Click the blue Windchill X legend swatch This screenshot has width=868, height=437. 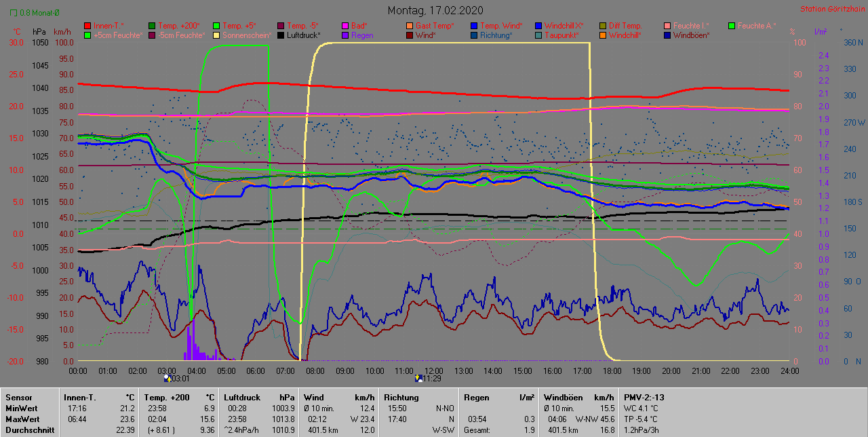tap(538, 25)
